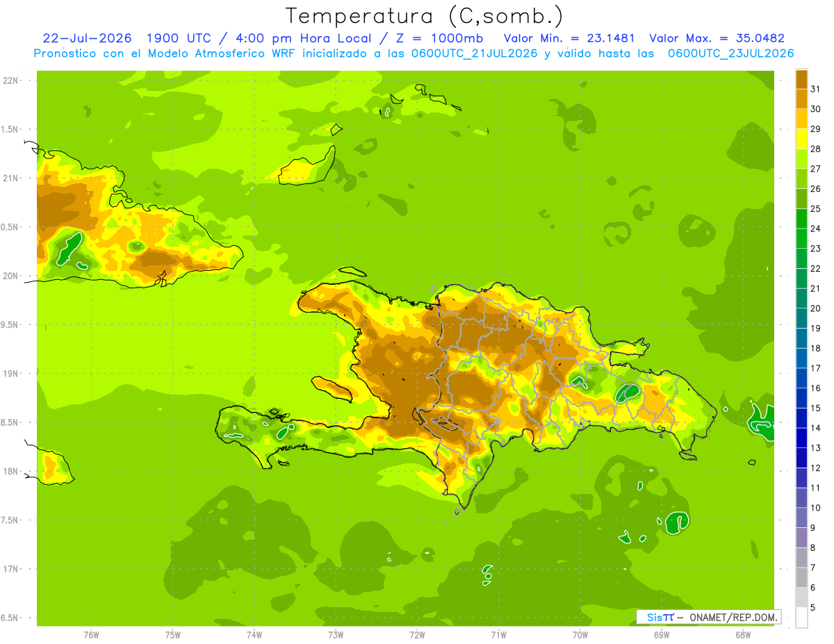834x644 pixels.
Task: Click the legend swatch between 25 and 26
Action: pos(801,199)
